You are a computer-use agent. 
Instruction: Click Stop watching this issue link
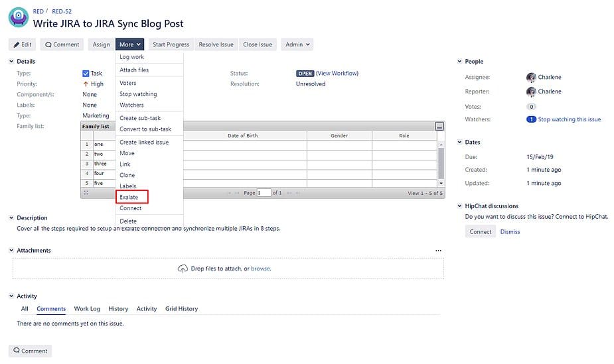570,119
